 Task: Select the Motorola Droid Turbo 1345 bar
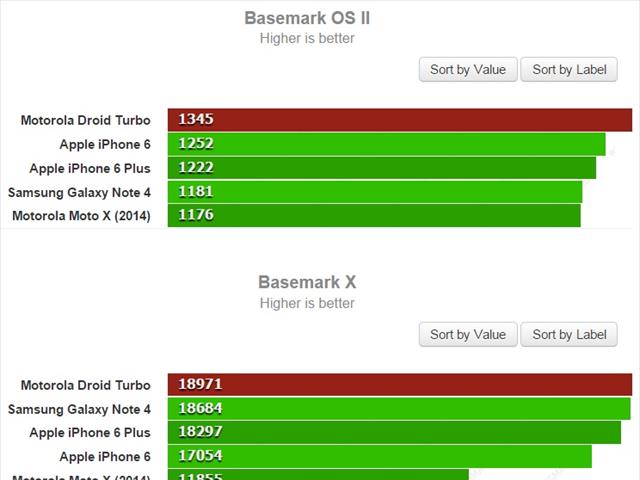tap(400, 120)
